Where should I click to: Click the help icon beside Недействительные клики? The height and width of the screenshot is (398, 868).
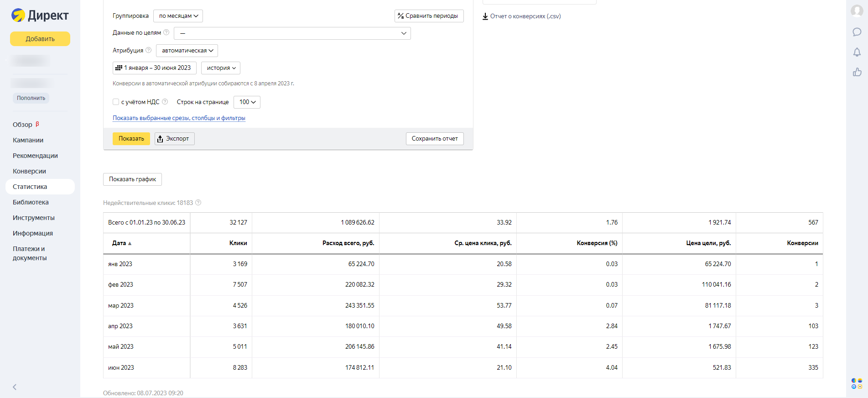pyautogui.click(x=198, y=203)
